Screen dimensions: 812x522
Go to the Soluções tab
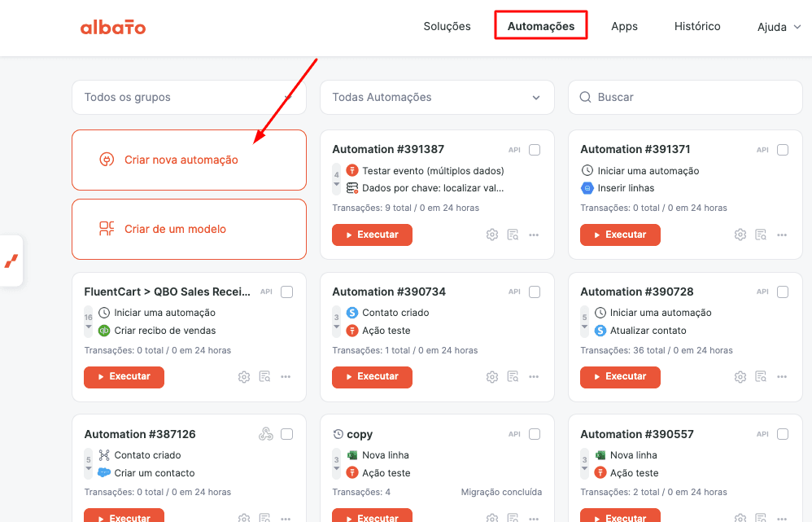[447, 26]
